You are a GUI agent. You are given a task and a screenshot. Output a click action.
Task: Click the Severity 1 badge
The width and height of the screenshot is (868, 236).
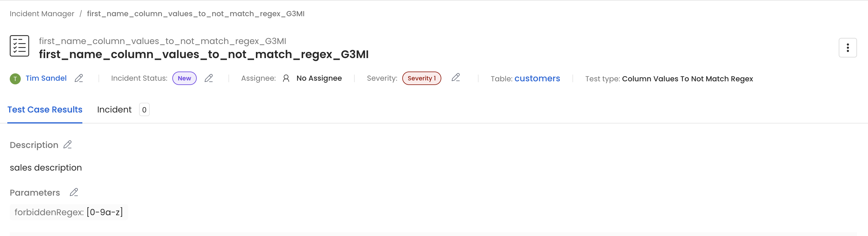click(421, 78)
